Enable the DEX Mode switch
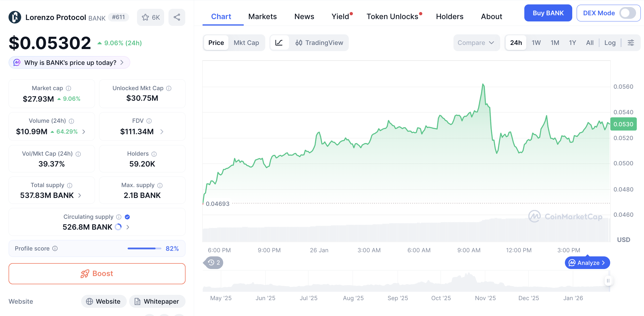Screen dimensions: 644x316 click(x=627, y=13)
